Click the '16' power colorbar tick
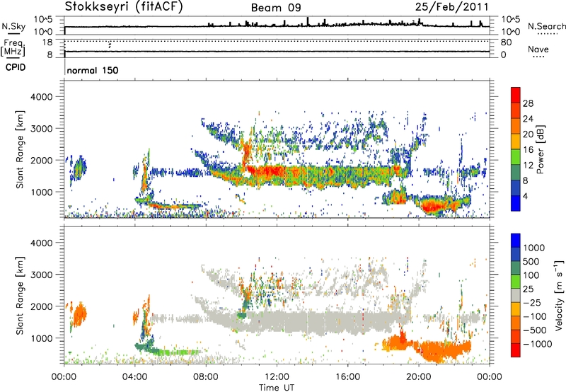This screenshot has height=392, width=566. (528, 150)
